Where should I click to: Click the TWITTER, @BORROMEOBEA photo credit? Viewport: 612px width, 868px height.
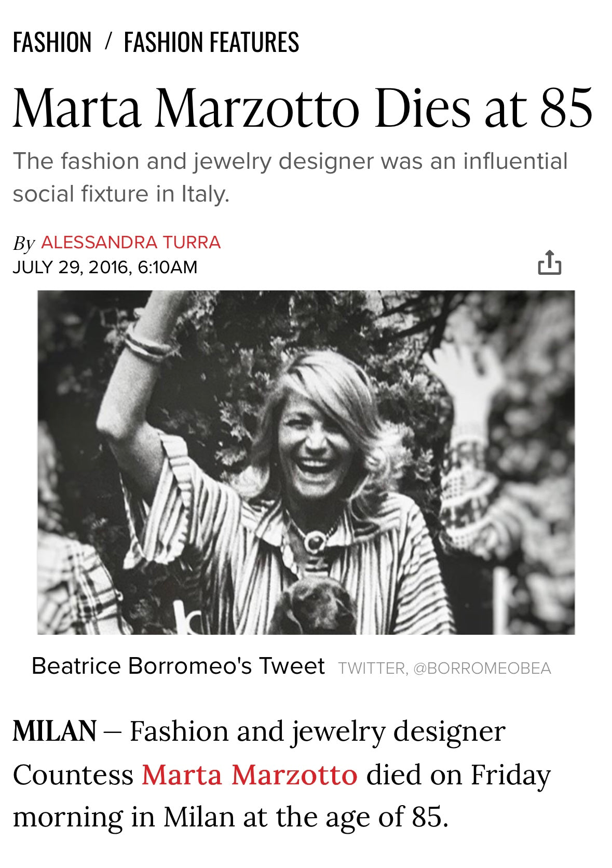pyautogui.click(x=444, y=668)
